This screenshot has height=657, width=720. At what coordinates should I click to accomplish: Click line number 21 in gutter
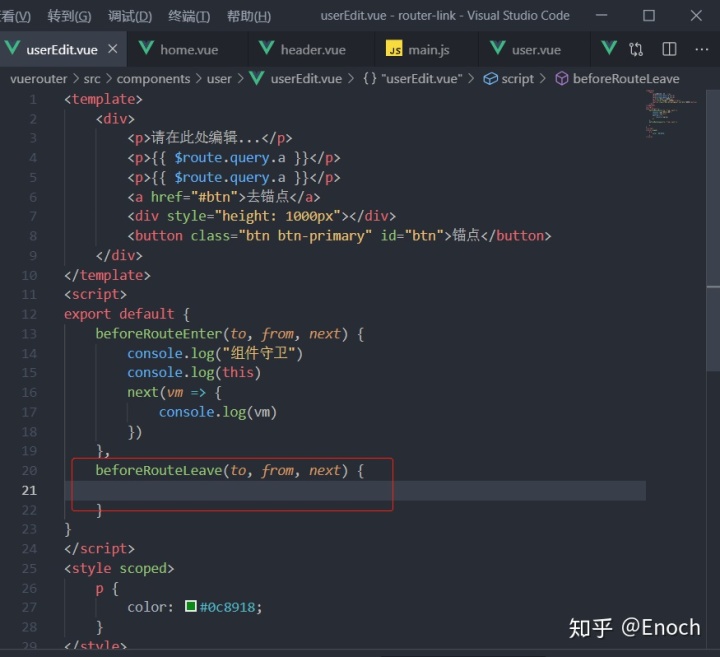(29, 490)
